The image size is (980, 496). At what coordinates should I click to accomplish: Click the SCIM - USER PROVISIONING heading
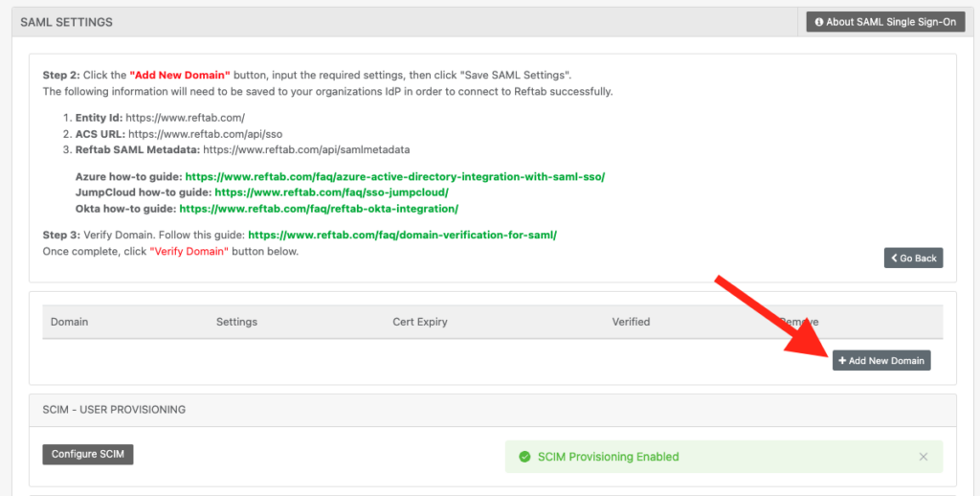pyautogui.click(x=114, y=410)
